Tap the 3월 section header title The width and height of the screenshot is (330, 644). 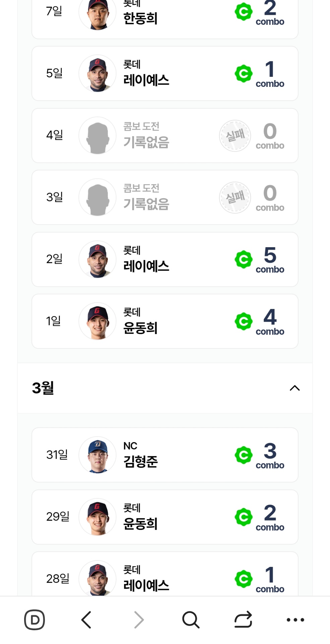coord(43,388)
